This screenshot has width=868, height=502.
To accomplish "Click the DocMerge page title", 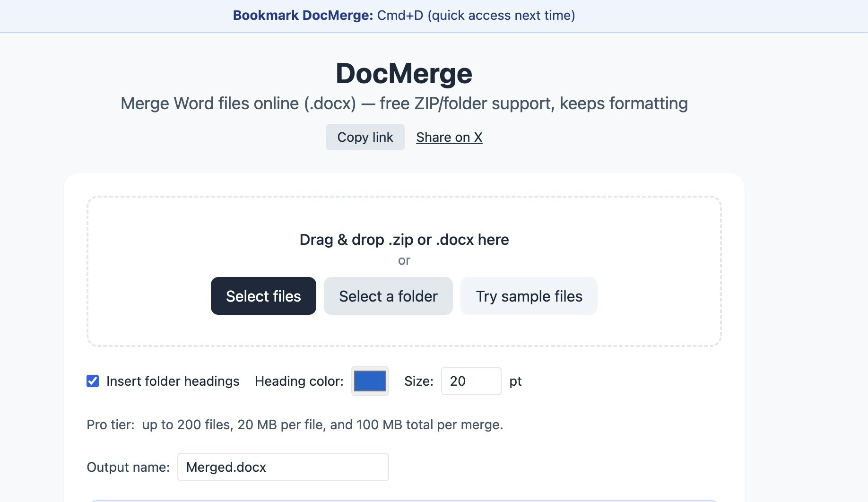I will (403, 72).
